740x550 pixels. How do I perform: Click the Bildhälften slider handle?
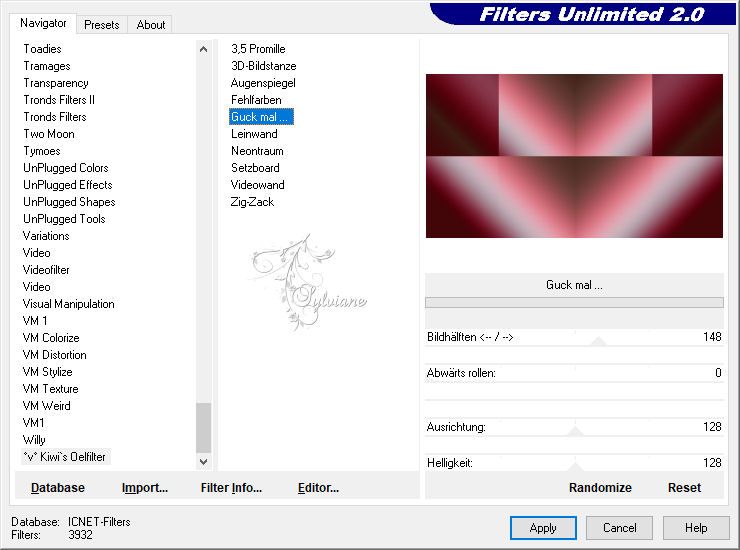[598, 341]
